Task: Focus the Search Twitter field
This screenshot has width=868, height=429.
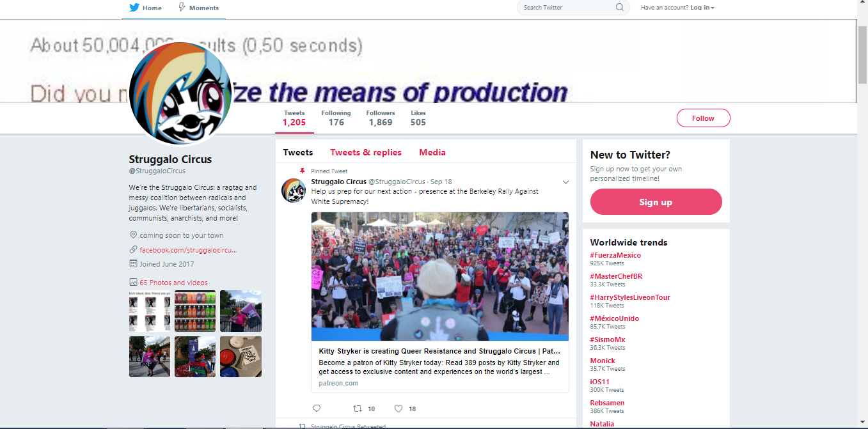Action: coord(573,8)
